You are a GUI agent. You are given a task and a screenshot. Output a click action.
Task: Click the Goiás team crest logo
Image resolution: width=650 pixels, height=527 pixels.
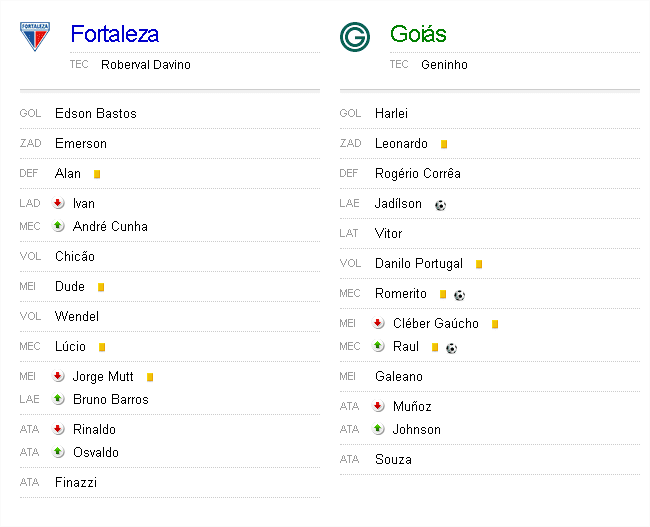click(x=354, y=37)
